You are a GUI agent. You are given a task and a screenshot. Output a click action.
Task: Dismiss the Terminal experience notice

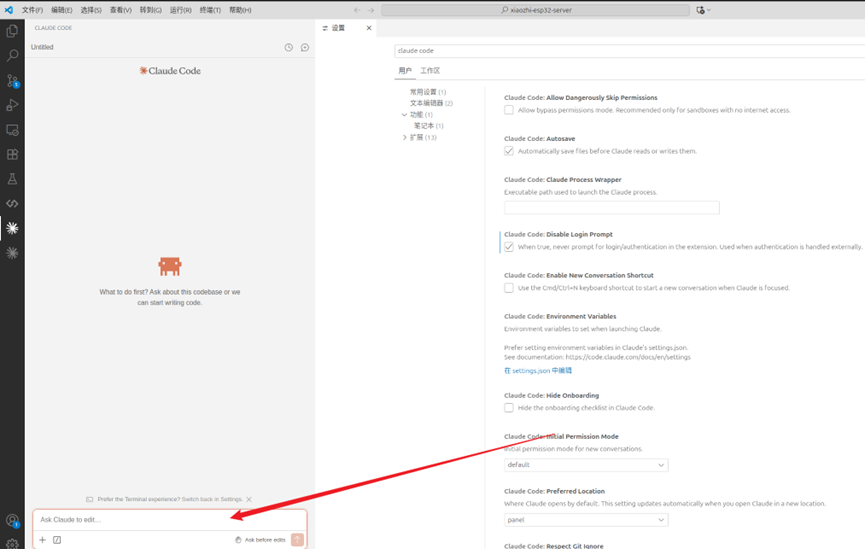tap(249, 499)
